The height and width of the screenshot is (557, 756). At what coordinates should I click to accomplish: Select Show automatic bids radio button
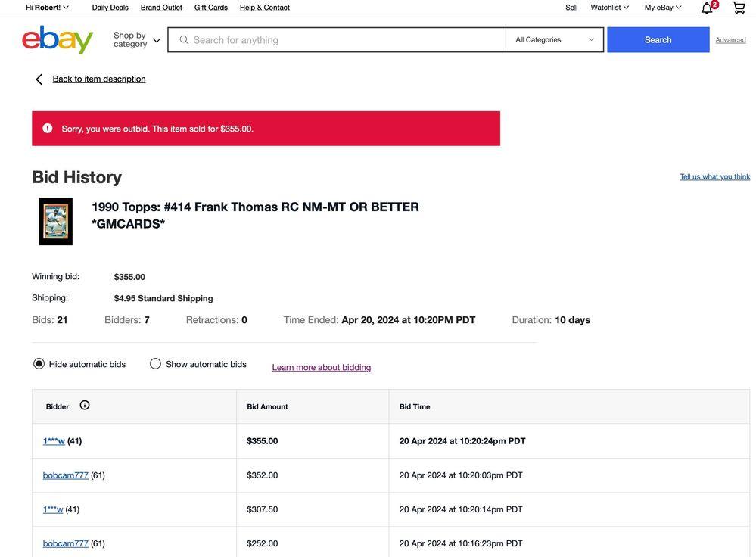[155, 363]
